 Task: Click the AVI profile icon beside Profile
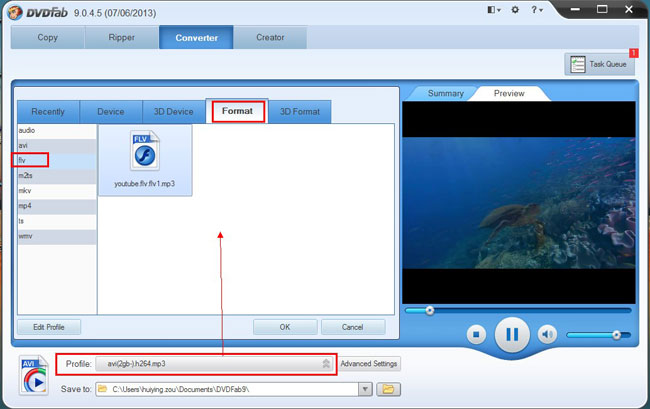click(34, 375)
